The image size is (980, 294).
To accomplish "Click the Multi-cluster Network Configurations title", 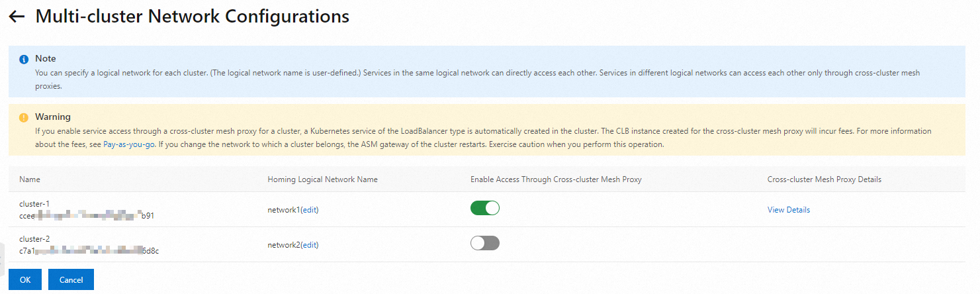I will 193,17.
